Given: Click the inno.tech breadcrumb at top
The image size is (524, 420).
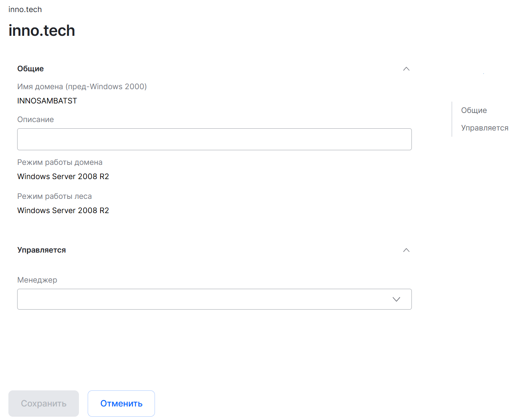Looking at the screenshot, I should pos(25,10).
